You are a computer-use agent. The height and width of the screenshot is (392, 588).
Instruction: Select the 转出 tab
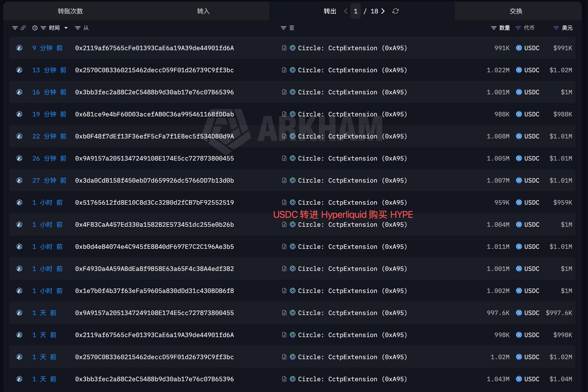(330, 11)
